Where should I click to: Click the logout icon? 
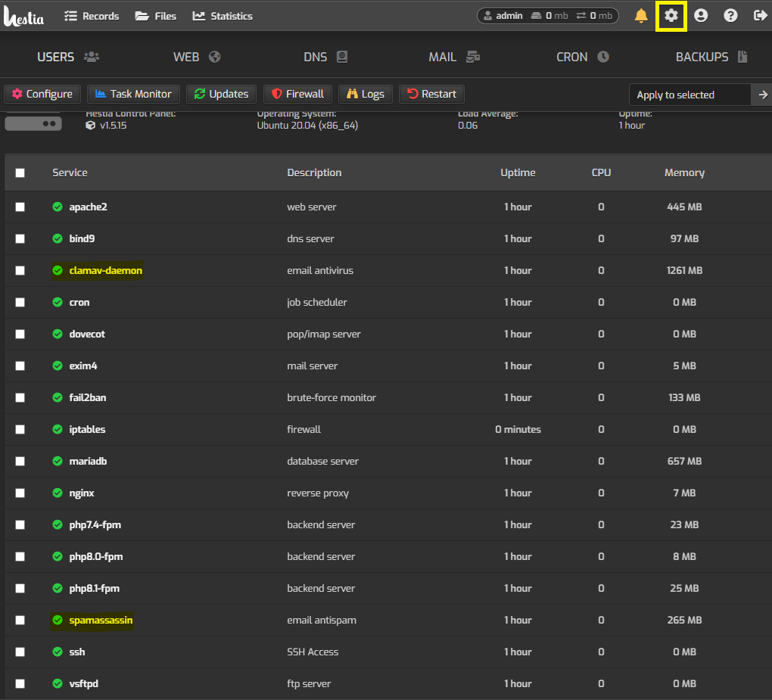coord(760,16)
